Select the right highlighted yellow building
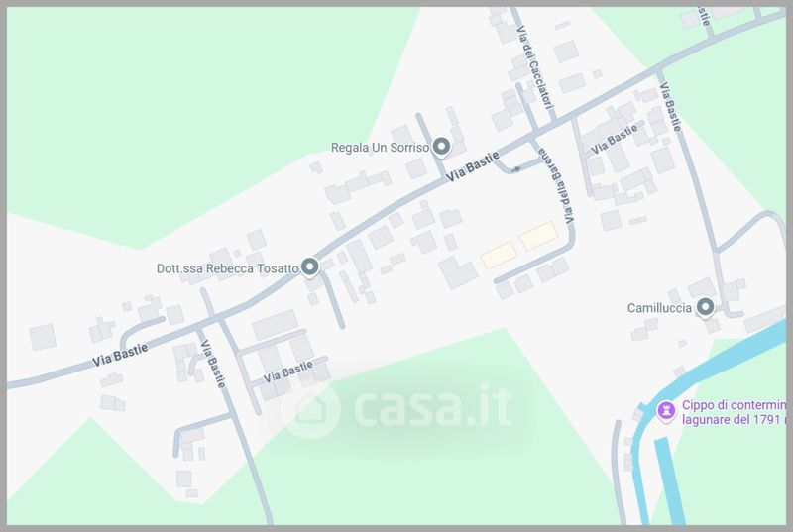Screen dimensions: 793x532 (x=538, y=236)
